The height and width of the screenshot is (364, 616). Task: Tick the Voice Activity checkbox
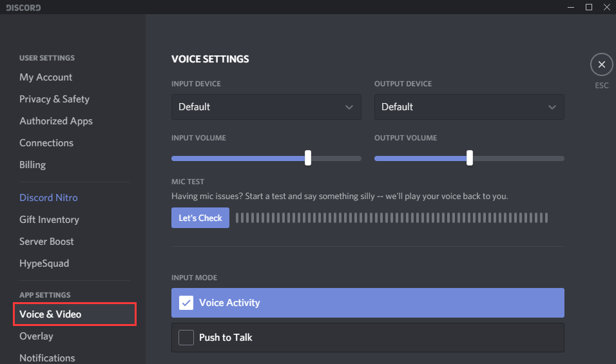click(186, 303)
